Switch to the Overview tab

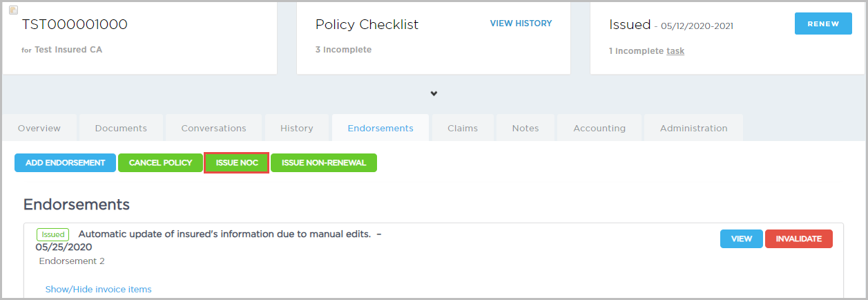click(39, 128)
